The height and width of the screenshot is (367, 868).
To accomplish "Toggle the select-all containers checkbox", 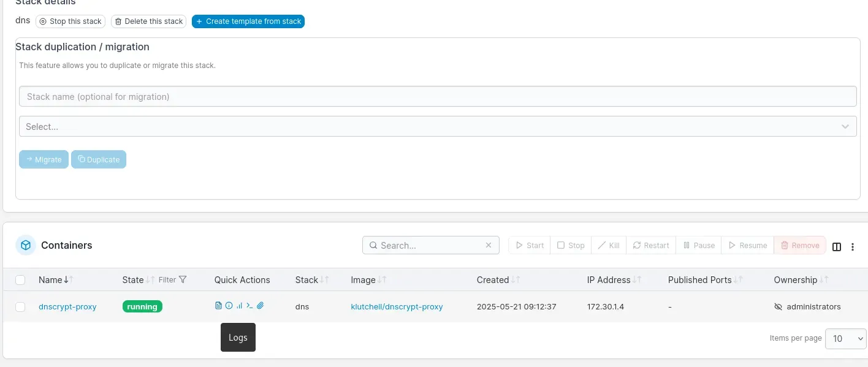I will click(20, 280).
